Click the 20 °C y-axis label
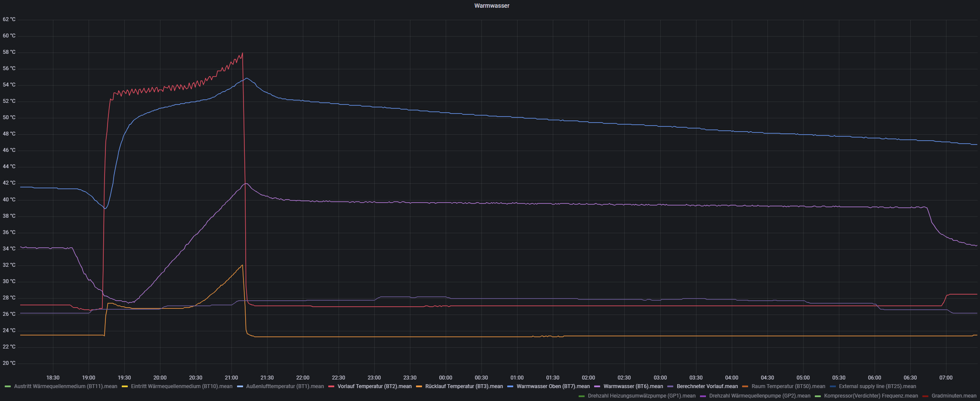Screen dimensions: 980x401 click(x=9, y=363)
